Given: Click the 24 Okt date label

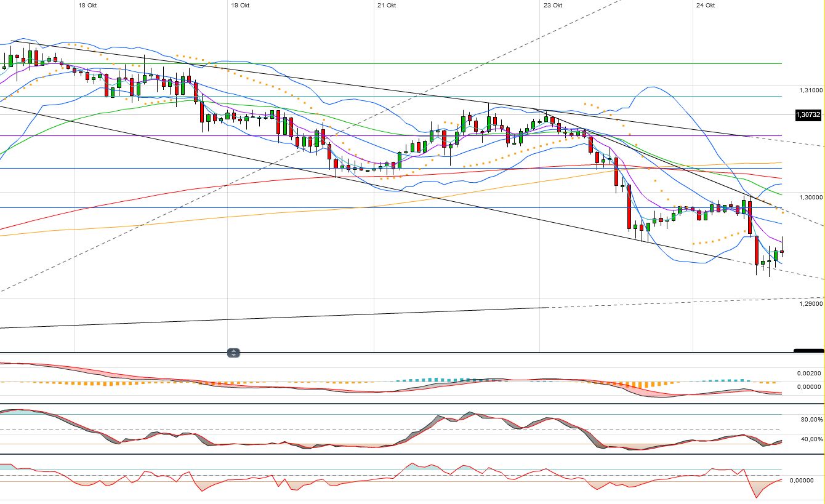Looking at the screenshot, I should (706, 5).
